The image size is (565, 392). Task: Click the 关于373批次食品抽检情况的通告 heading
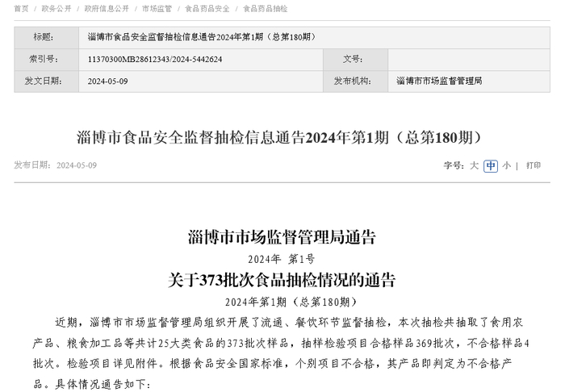click(x=282, y=280)
